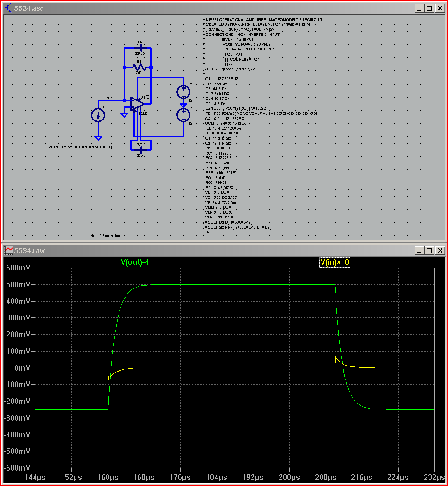Maximize the 5534.asc window

tap(429, 8)
